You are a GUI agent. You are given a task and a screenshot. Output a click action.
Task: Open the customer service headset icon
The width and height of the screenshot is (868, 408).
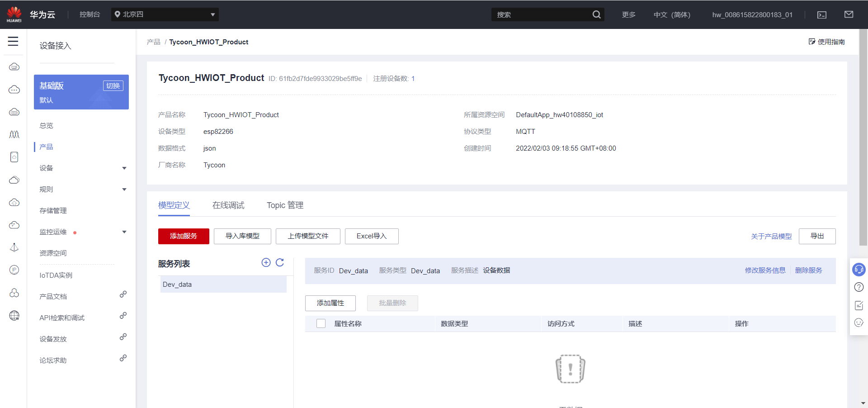tap(859, 270)
